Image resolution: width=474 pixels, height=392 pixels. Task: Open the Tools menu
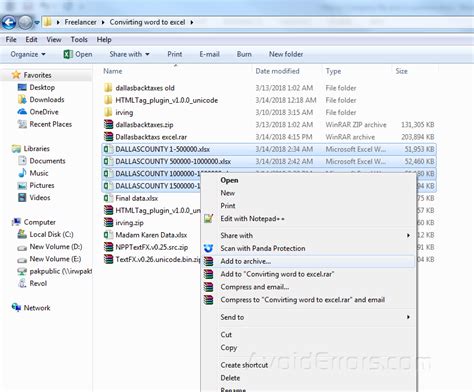[x=79, y=40]
